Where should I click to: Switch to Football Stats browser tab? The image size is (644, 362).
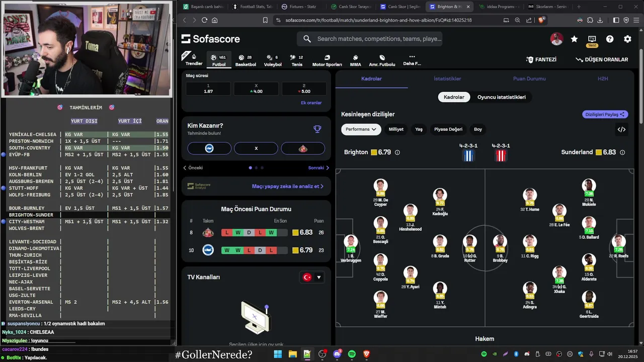(x=253, y=7)
